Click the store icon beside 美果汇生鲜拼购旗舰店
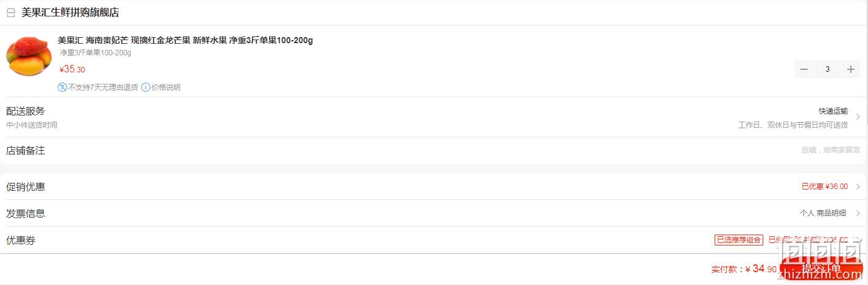The height and width of the screenshot is (285, 868). [x=11, y=13]
